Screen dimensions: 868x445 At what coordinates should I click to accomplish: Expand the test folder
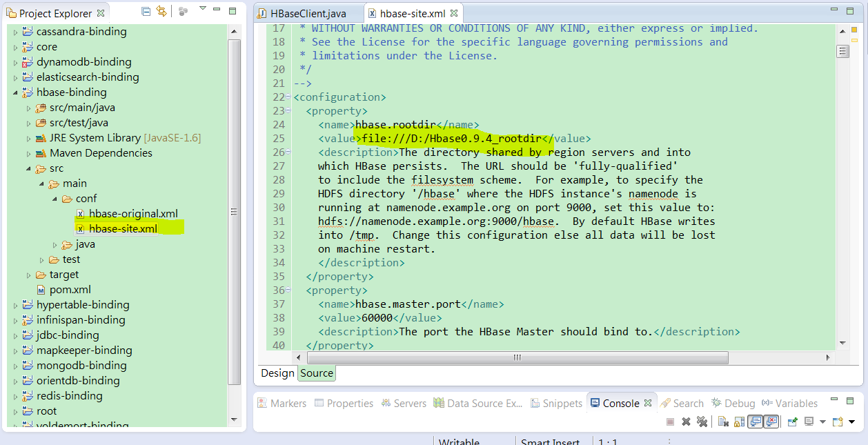[41, 259]
